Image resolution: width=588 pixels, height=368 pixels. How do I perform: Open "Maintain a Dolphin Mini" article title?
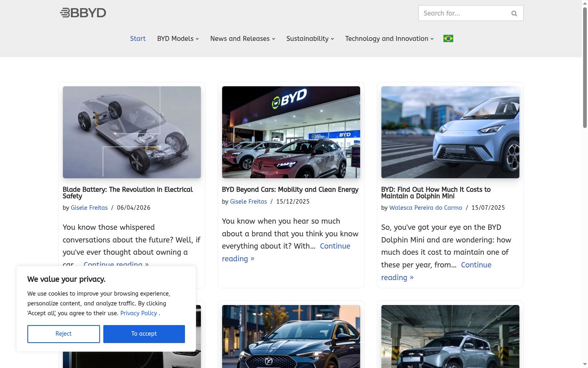point(436,193)
